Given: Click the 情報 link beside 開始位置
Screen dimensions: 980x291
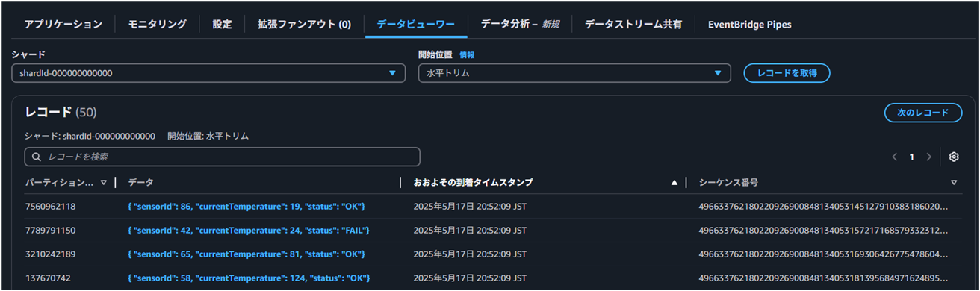Looking at the screenshot, I should (x=467, y=55).
